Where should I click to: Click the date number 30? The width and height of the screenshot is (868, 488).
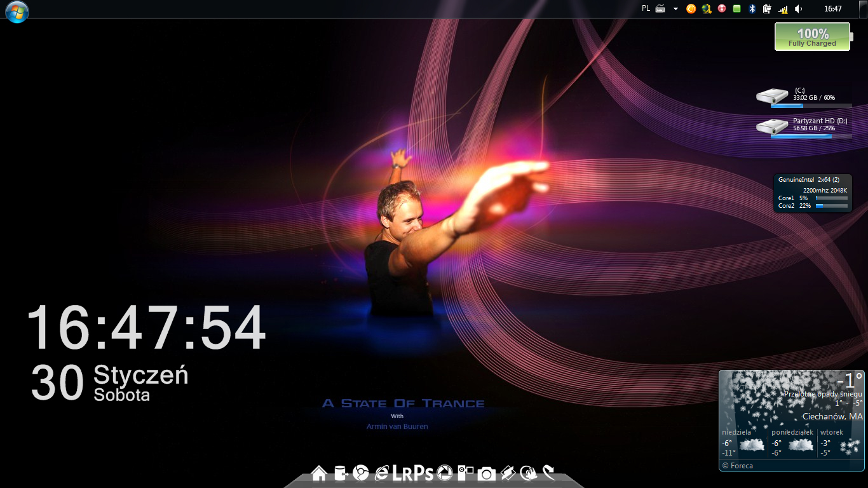pos(57,383)
